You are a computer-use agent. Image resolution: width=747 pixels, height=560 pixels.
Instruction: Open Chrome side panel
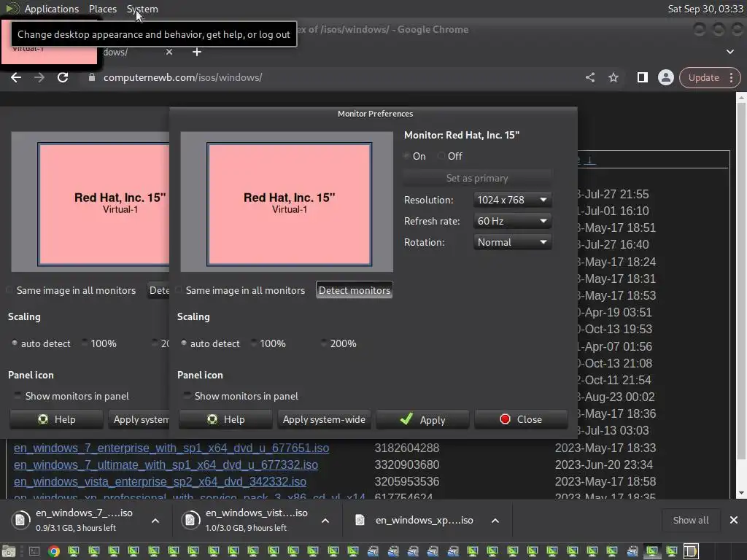click(x=642, y=77)
